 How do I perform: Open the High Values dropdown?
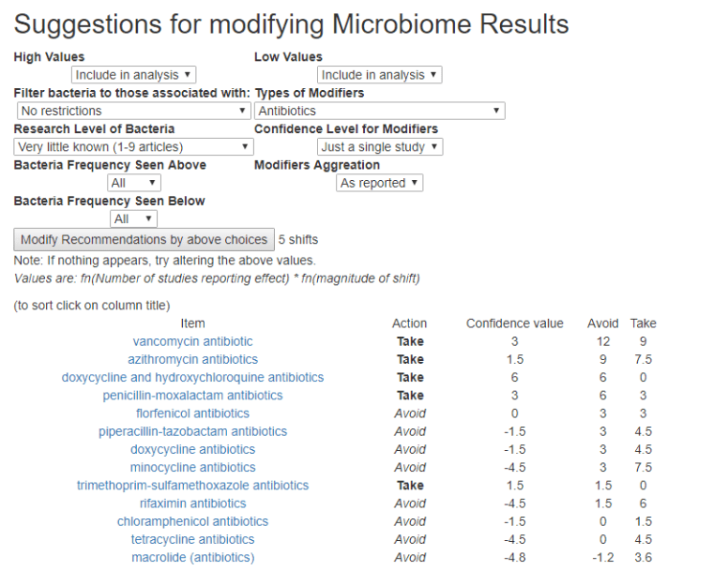tap(134, 75)
